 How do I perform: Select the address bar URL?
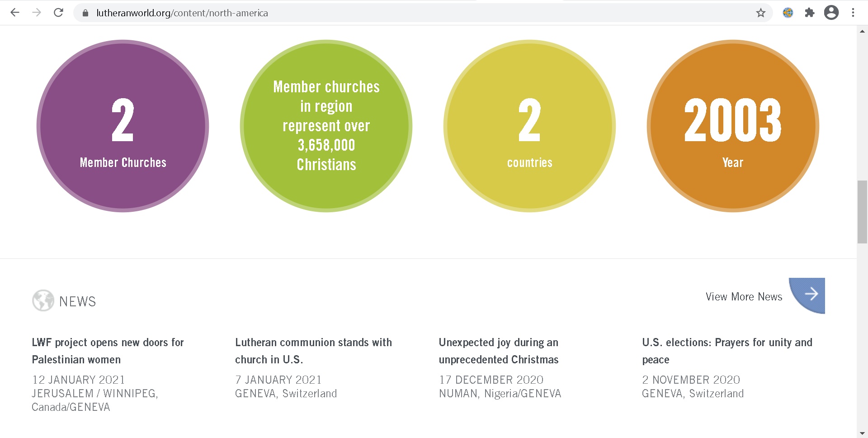click(182, 13)
